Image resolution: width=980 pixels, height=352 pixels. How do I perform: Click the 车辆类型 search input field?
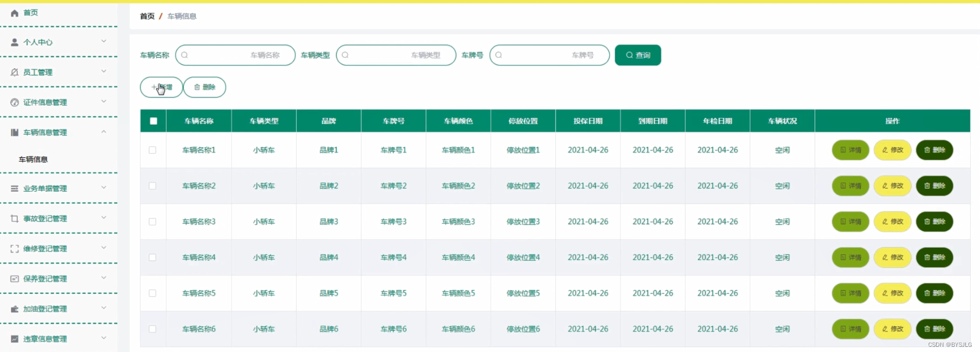click(x=396, y=55)
